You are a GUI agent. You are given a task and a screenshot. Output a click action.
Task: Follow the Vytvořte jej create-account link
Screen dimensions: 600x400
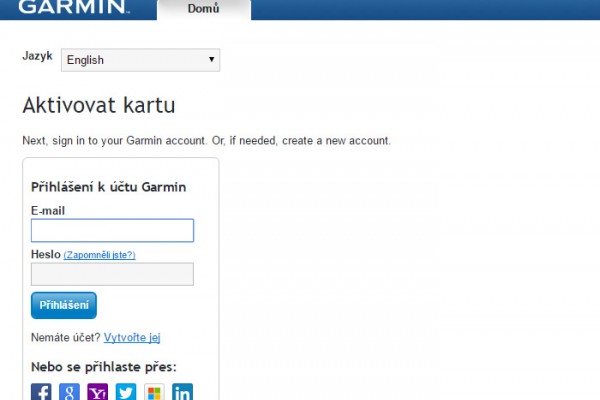click(132, 338)
